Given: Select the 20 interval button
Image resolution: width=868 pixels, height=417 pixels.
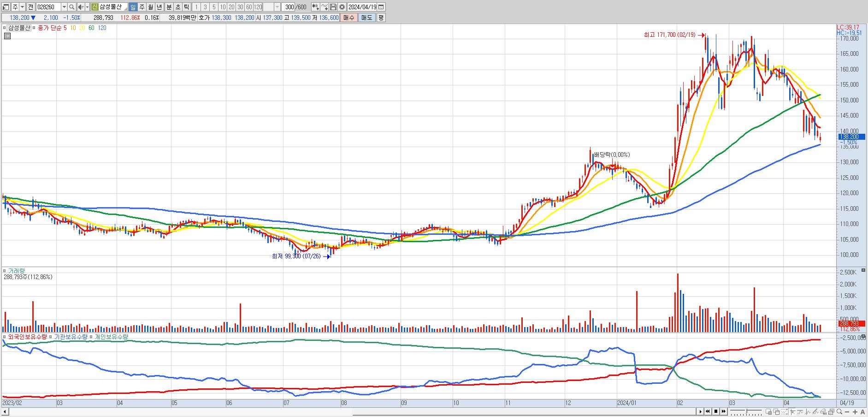Looking at the screenshot, I should click(x=231, y=7).
